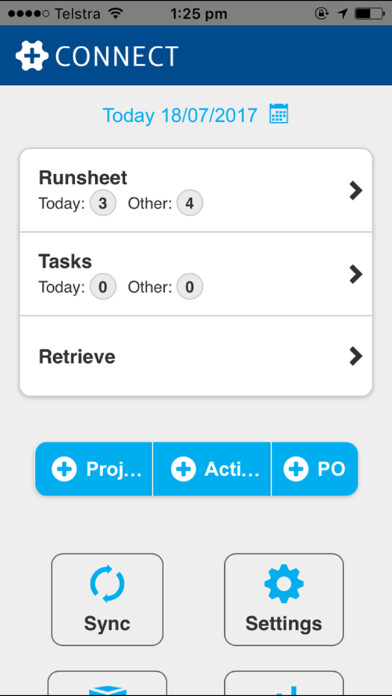This screenshot has height=696, width=392.
Task: Tap the Runsheet Other count badge 4
Action: click(190, 204)
